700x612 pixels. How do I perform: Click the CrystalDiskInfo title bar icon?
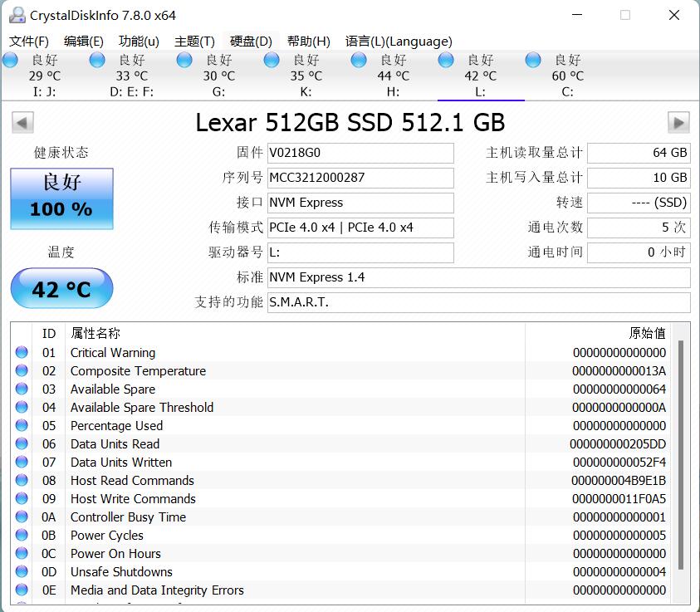[x=17, y=14]
